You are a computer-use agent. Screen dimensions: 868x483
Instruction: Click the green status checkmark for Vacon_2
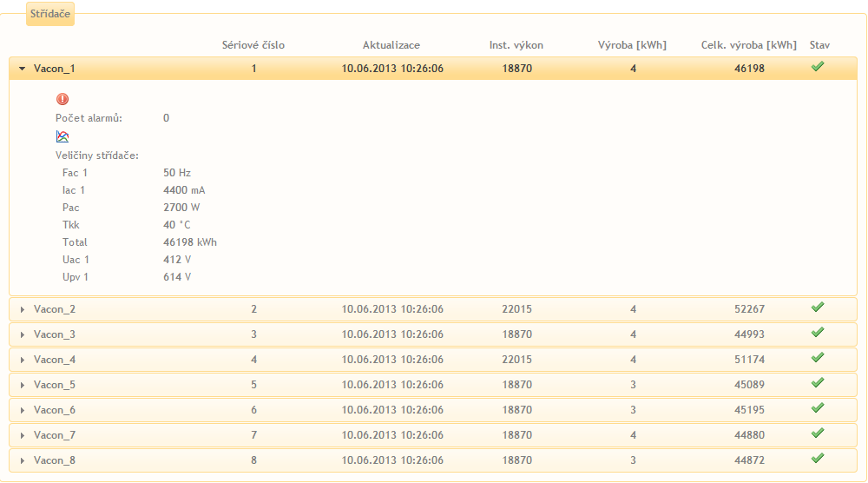(x=817, y=308)
